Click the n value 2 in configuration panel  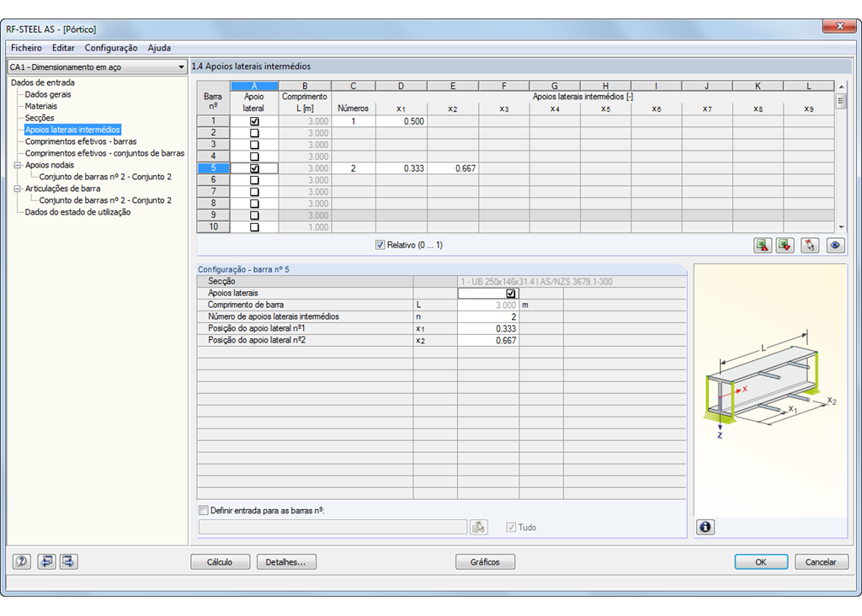pyautogui.click(x=488, y=317)
